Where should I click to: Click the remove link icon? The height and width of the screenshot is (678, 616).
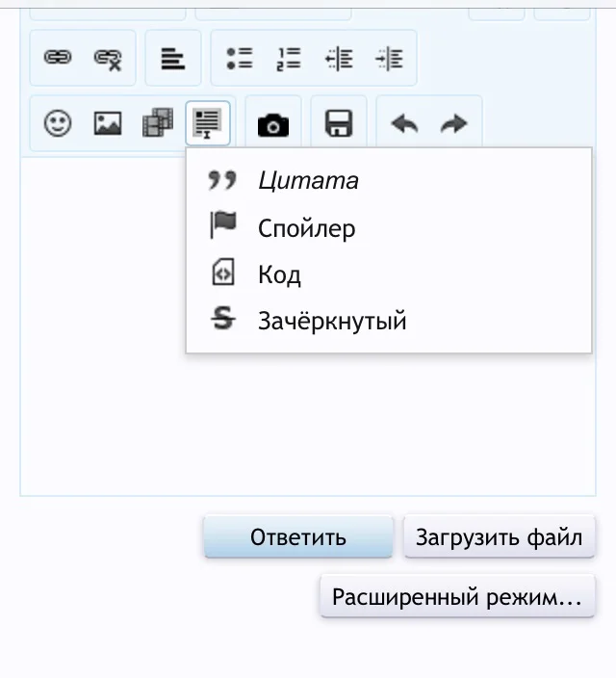click(108, 60)
